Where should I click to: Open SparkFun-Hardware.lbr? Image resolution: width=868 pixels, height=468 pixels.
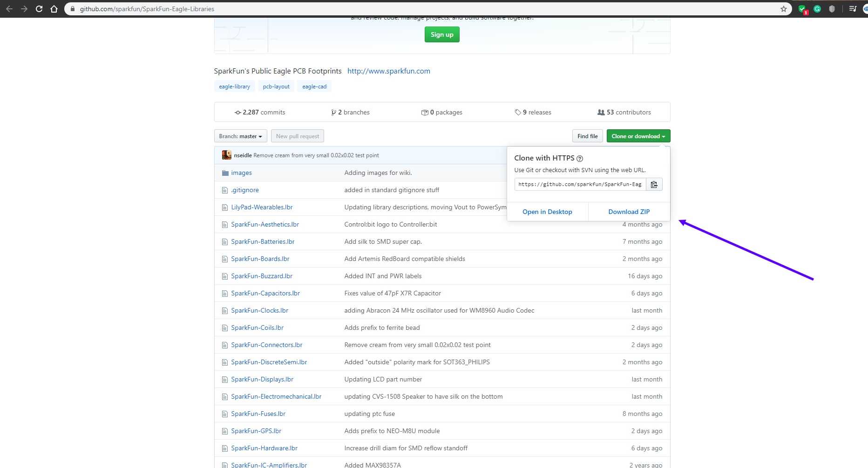tap(264, 448)
